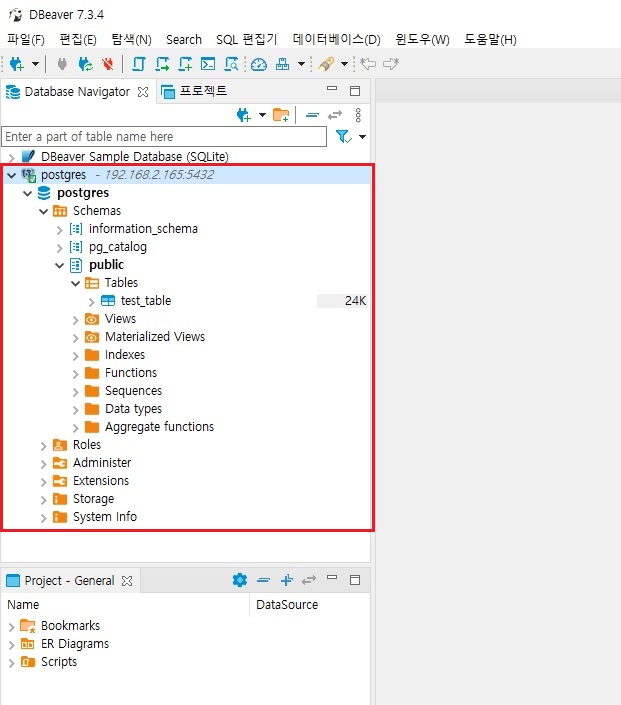Click the navigator filter funnel icon
The height and width of the screenshot is (705, 621).
point(344,136)
